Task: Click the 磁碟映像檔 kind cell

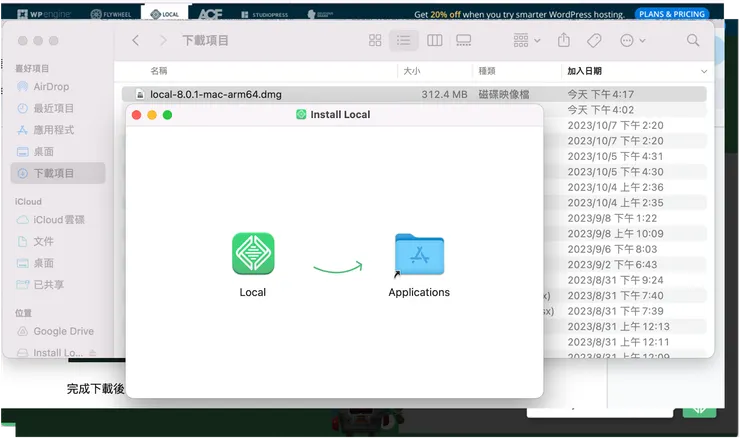Action: tap(504, 94)
